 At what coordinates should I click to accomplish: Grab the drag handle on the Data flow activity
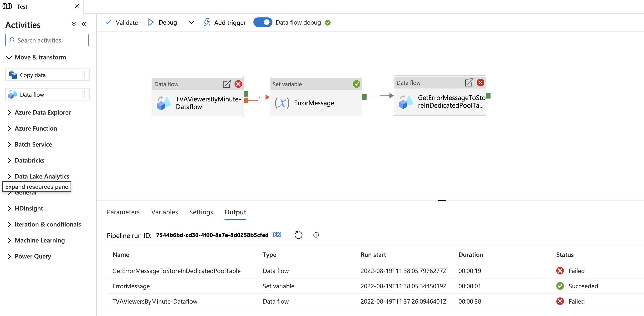(x=85, y=95)
